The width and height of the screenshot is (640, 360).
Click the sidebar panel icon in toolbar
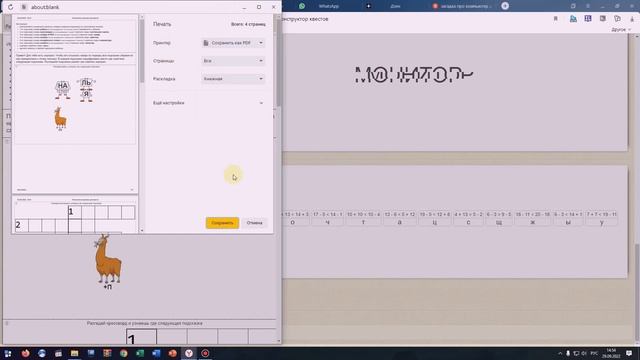(602, 19)
